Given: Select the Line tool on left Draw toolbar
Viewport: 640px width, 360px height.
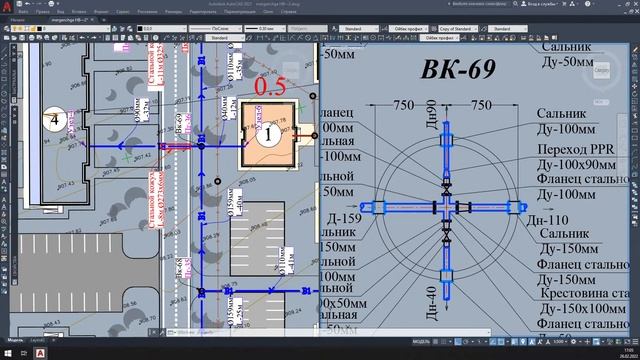Looking at the screenshot, I should (x=4, y=50).
